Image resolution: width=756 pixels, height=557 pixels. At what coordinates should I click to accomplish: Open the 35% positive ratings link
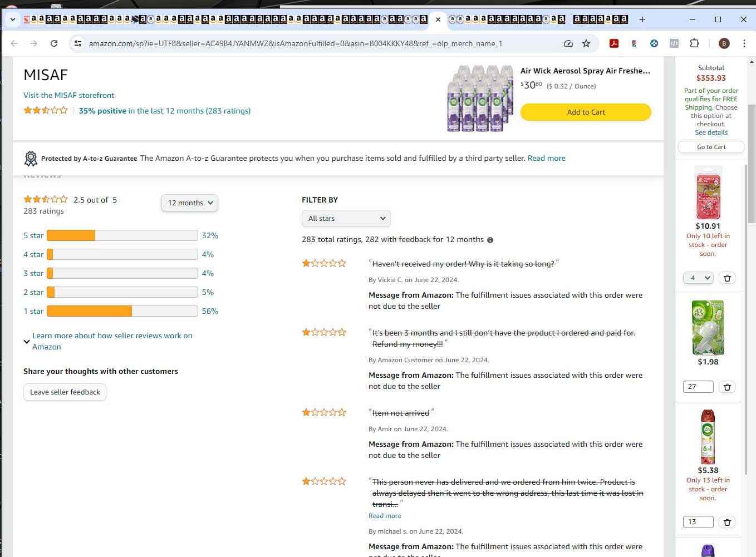(165, 111)
